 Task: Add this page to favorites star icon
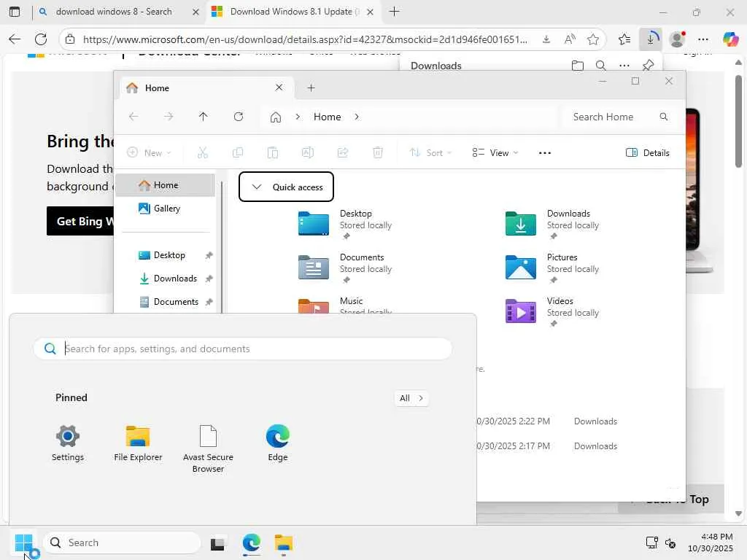point(592,39)
